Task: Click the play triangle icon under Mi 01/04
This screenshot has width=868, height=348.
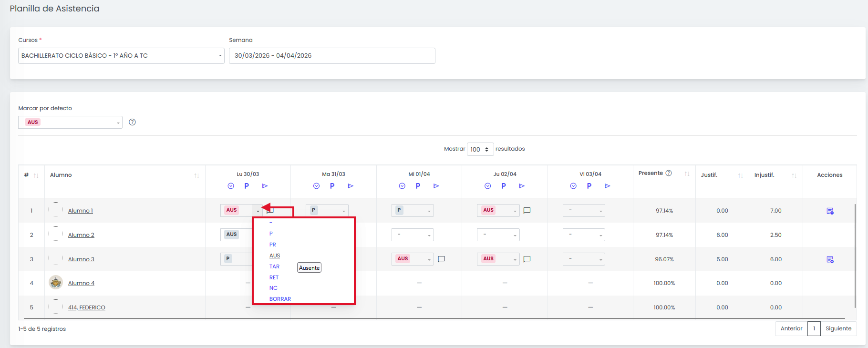Action: coord(436,186)
